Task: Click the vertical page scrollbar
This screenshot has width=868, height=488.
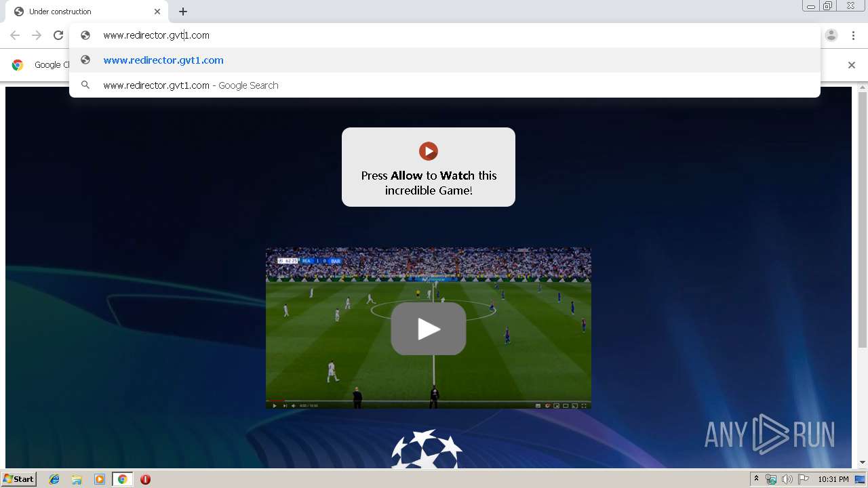Action: (863, 218)
